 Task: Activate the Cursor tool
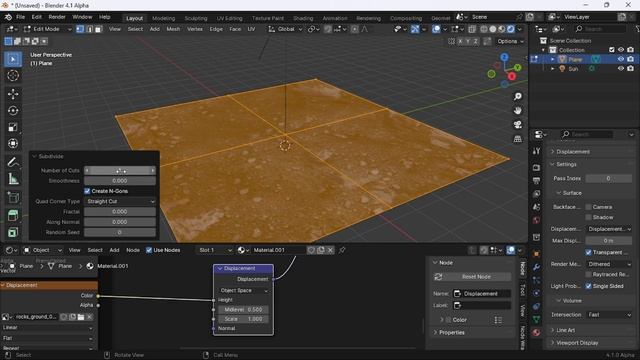(x=13, y=76)
